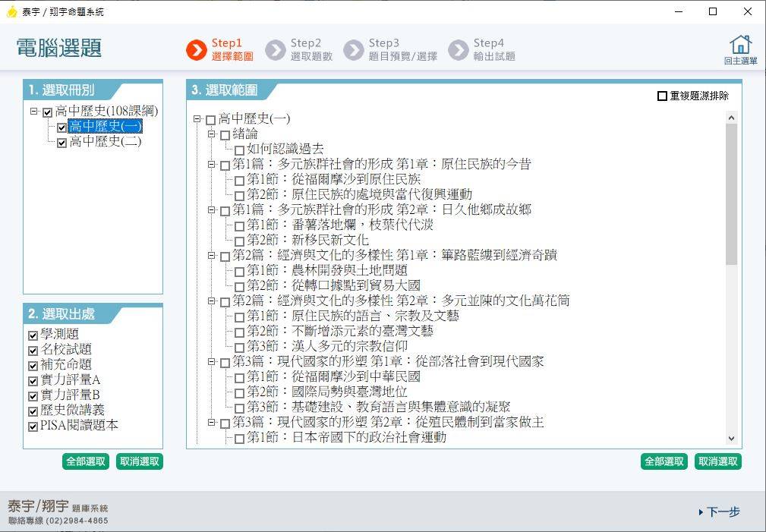
Task: Check 第1篇 第1章：原住民族的今昔 checkbox
Action: tap(225, 165)
